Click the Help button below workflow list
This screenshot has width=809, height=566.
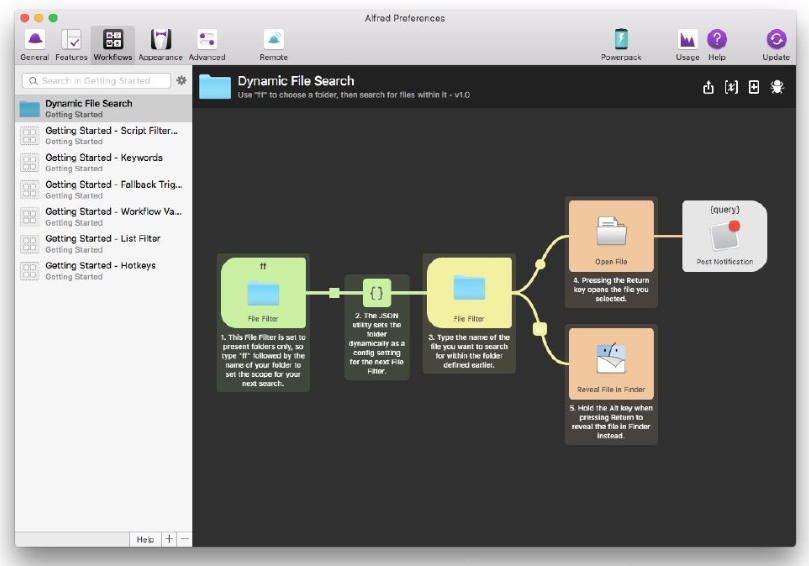click(x=145, y=539)
